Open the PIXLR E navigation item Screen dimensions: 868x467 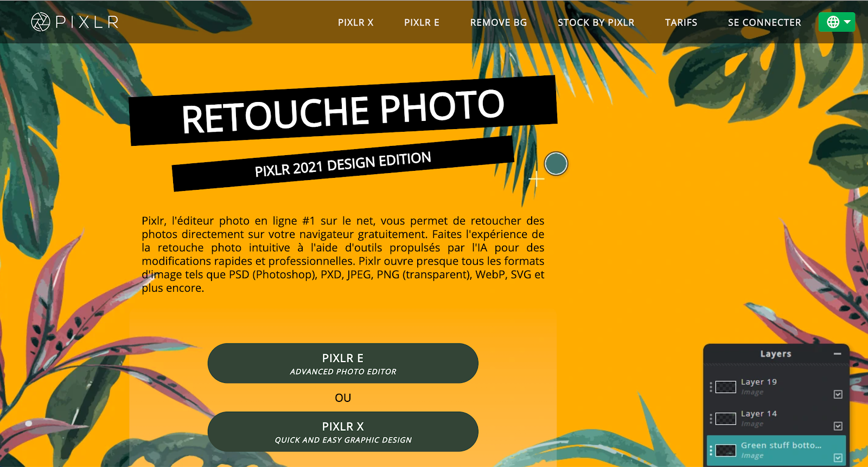tap(422, 23)
